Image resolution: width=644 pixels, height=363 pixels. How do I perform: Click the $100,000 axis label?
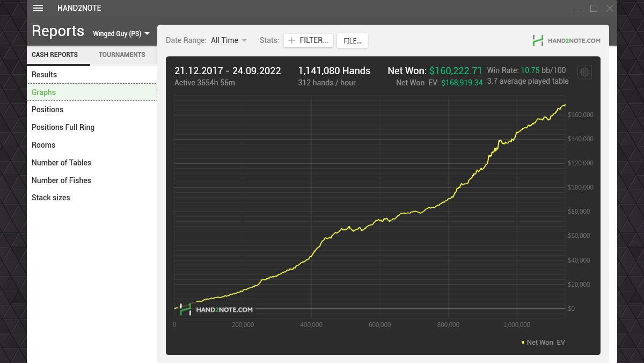tap(581, 187)
